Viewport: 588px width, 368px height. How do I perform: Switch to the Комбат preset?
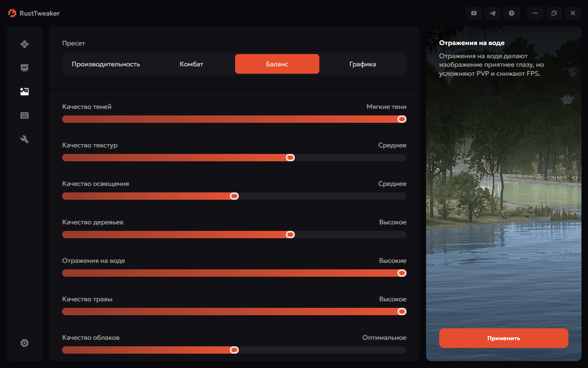coord(191,64)
